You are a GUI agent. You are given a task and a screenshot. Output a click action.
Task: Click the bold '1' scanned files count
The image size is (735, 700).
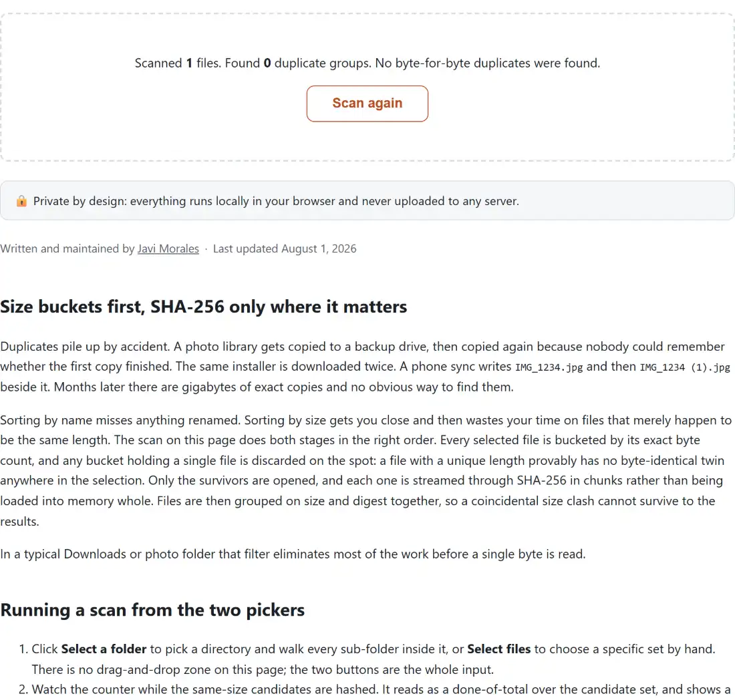(x=189, y=63)
